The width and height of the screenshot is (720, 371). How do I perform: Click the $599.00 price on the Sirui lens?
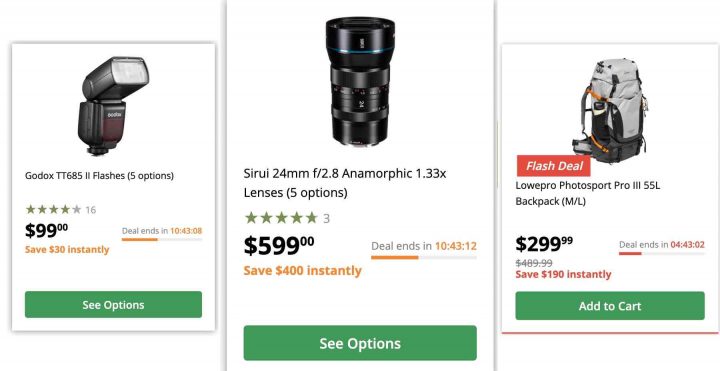279,245
